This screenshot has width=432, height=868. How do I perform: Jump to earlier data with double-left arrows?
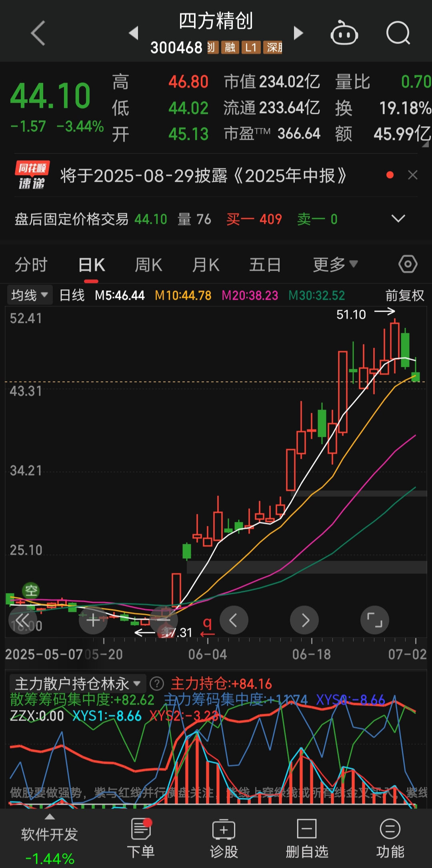(x=23, y=620)
